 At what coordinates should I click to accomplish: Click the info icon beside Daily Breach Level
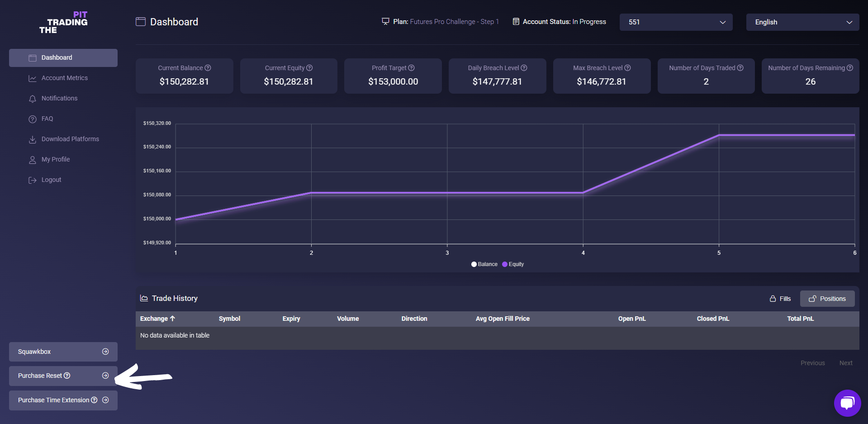pyautogui.click(x=524, y=68)
